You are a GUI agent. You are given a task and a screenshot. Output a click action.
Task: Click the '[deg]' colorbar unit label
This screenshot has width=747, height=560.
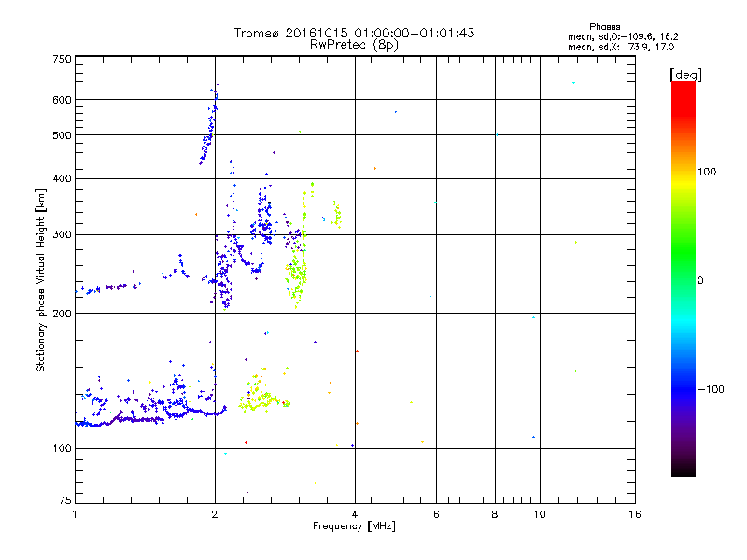685,75
